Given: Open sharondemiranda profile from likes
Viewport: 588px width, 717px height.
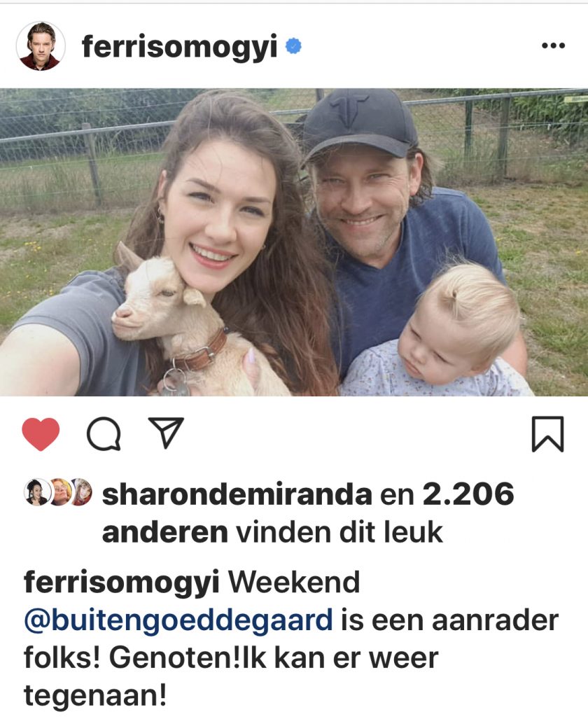Looking at the screenshot, I should click(x=237, y=494).
